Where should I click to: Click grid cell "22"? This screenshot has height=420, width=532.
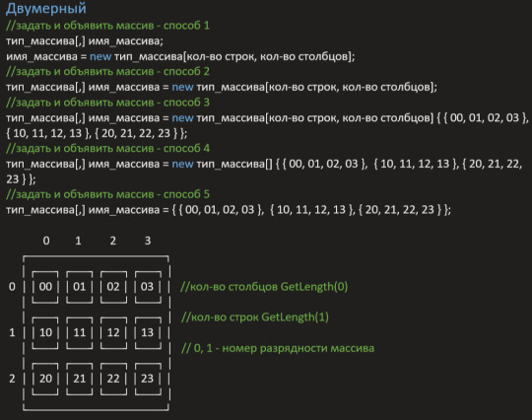click(113, 379)
